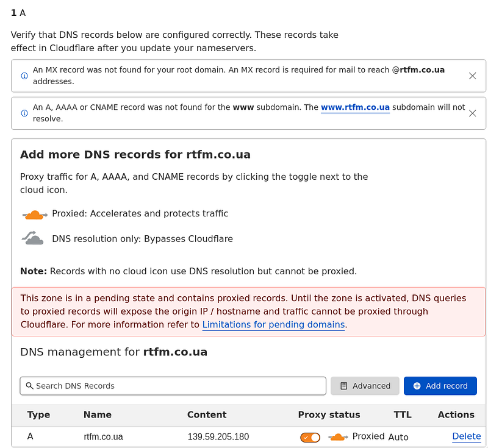This screenshot has height=448, width=488.
Task: Click the 139.59.205.180 content cell
Action: tap(218, 437)
